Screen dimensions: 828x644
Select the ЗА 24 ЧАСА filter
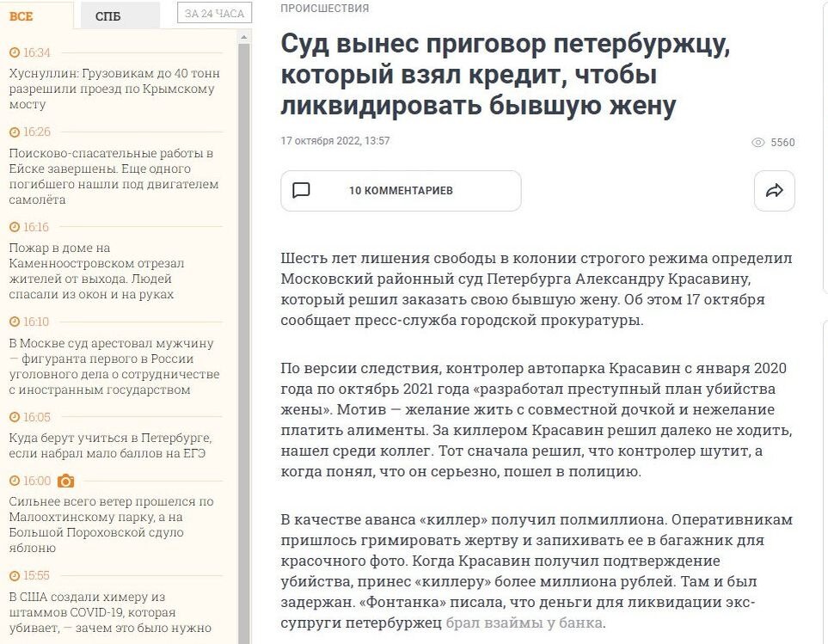[x=214, y=14]
